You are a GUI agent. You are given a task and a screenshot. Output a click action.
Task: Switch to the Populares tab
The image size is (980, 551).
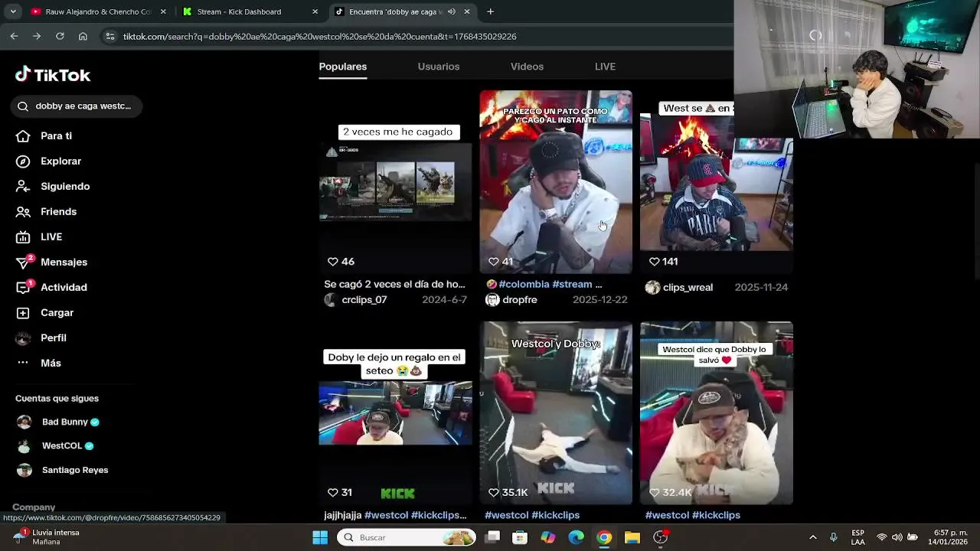(343, 67)
